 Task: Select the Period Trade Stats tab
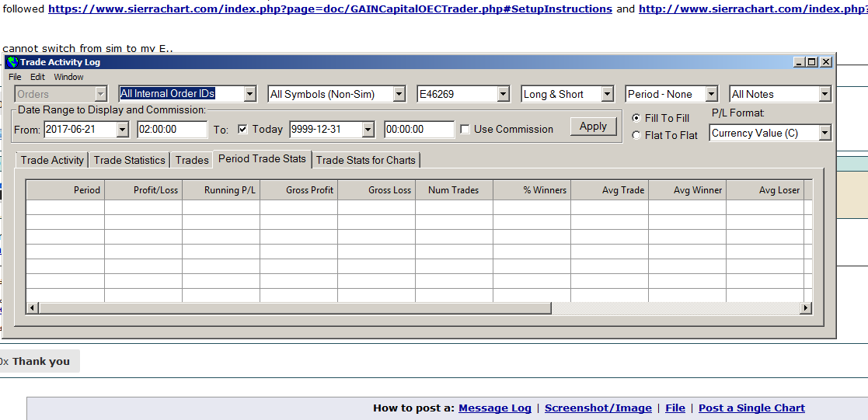[263, 159]
